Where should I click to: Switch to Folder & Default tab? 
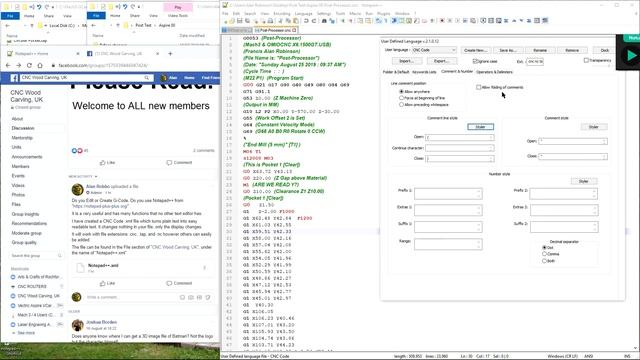click(x=396, y=72)
